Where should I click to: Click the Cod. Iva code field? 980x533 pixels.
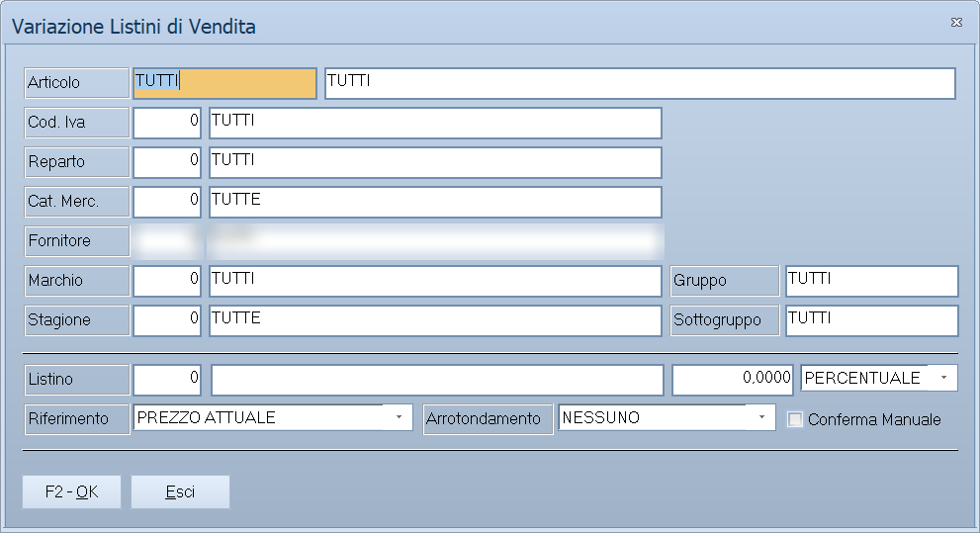(167, 123)
